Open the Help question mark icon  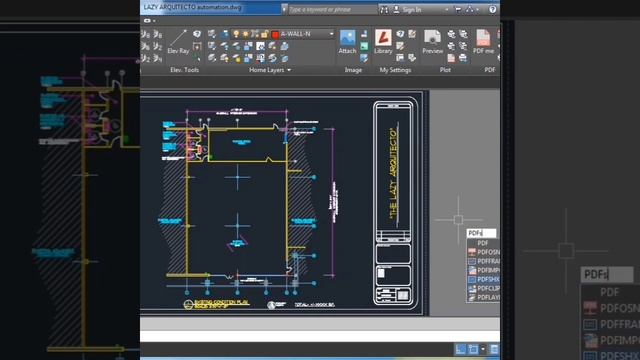click(x=493, y=9)
